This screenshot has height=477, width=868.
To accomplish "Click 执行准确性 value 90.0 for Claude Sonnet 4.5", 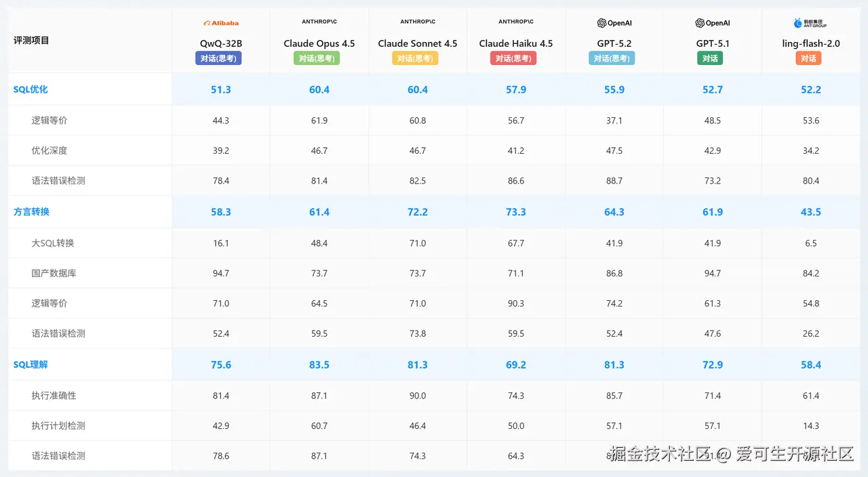I will (418, 396).
